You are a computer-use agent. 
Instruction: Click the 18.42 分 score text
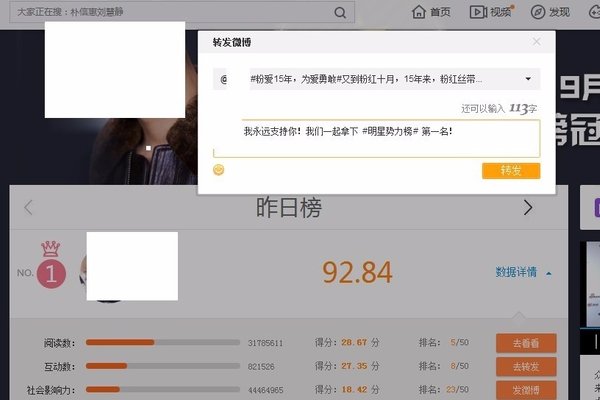(360, 390)
